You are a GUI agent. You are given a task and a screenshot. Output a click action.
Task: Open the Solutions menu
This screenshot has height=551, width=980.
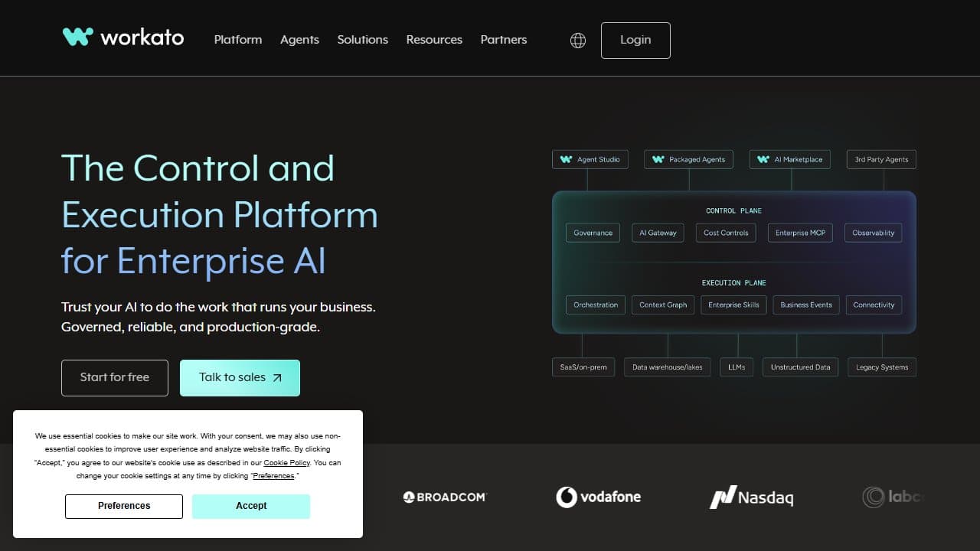[x=363, y=40]
